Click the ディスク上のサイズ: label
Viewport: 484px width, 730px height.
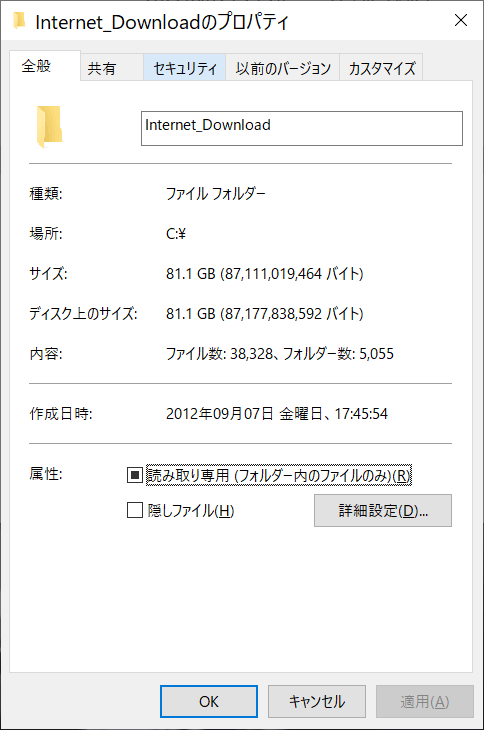pyautogui.click(x=83, y=313)
